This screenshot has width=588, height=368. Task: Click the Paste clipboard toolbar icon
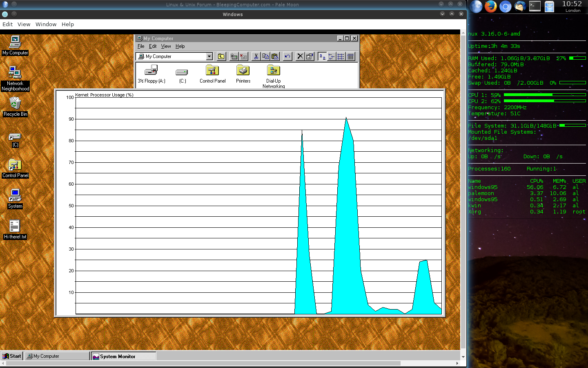pyautogui.click(x=275, y=56)
